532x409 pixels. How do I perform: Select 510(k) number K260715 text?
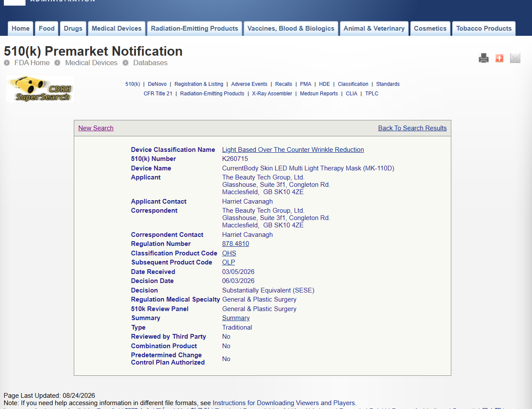tap(235, 159)
